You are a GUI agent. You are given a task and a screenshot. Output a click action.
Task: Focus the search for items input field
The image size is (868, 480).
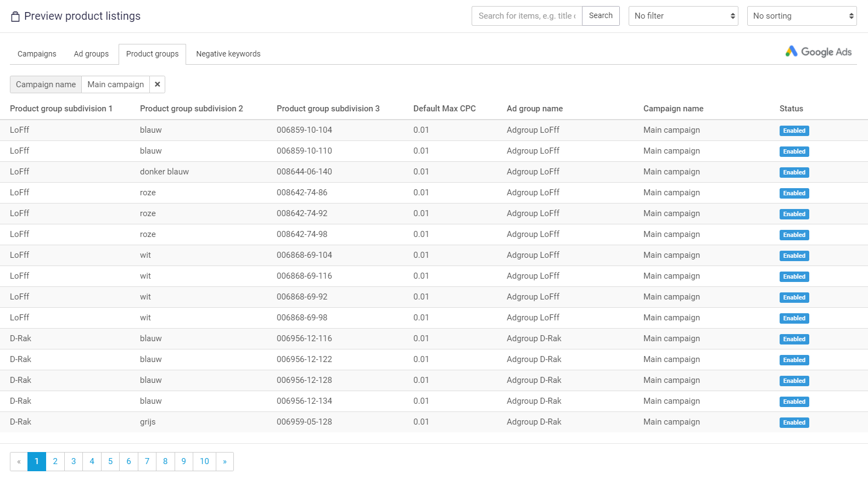527,16
